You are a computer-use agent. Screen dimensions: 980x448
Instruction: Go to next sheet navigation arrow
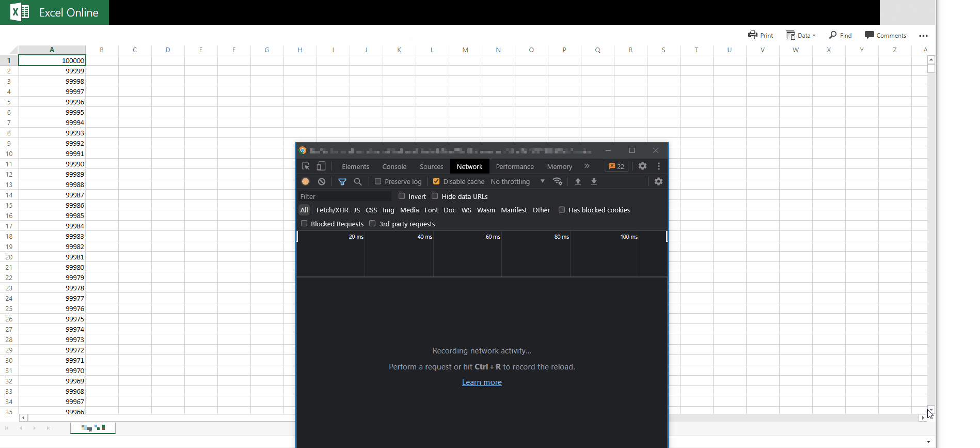35,428
